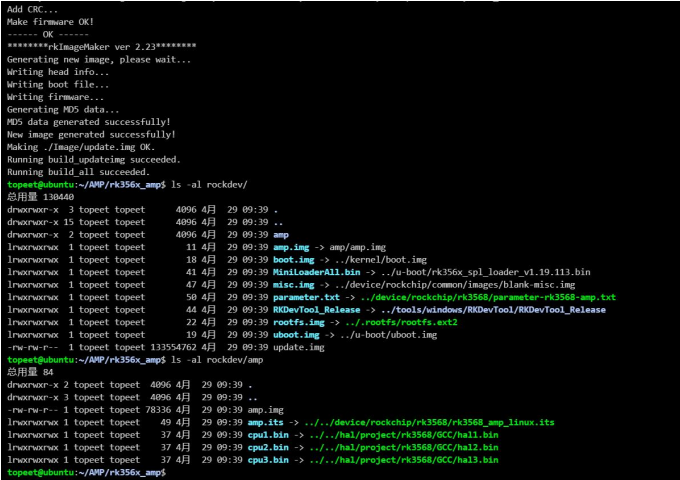
Task: Click the '总用量 130440' line
Action: 40,197
